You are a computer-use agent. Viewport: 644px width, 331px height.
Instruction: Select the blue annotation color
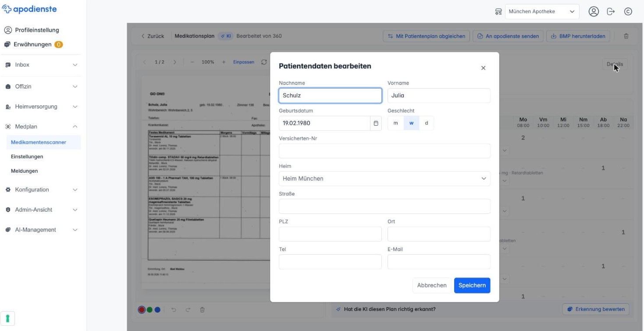157,310
